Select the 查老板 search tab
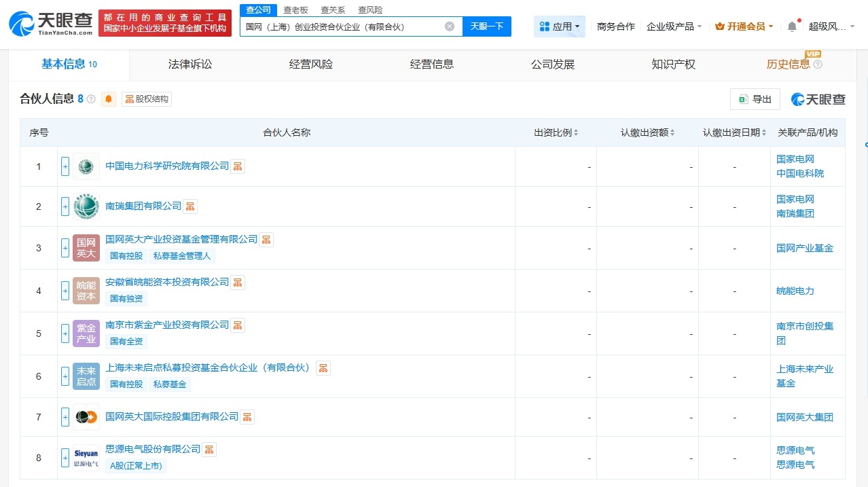Image resolution: width=868 pixels, height=487 pixels. [x=295, y=10]
